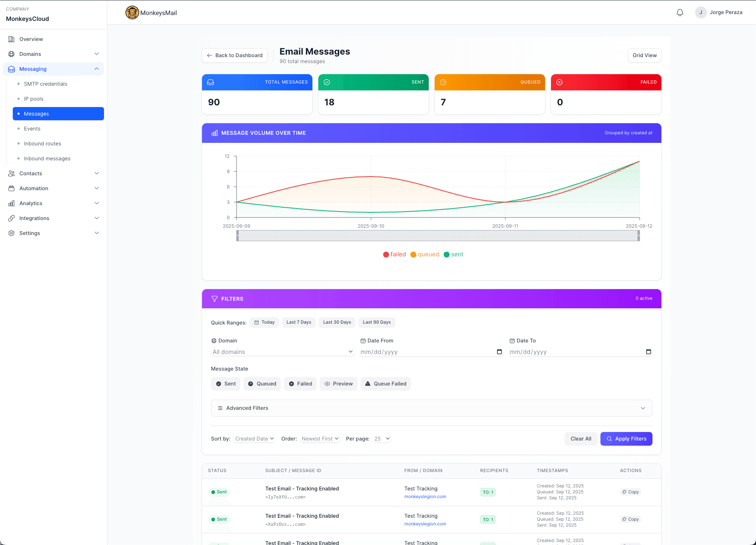Screen dimensions: 756x545
Task: Go Back to Dashboard
Action: click(234, 55)
